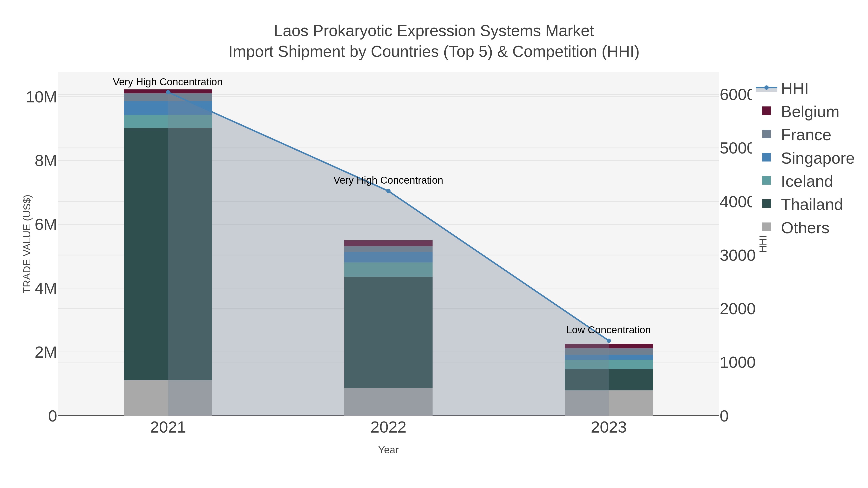This screenshot has height=488, width=868.
Task: Toggle the Iceland legend entry
Action: (x=797, y=181)
